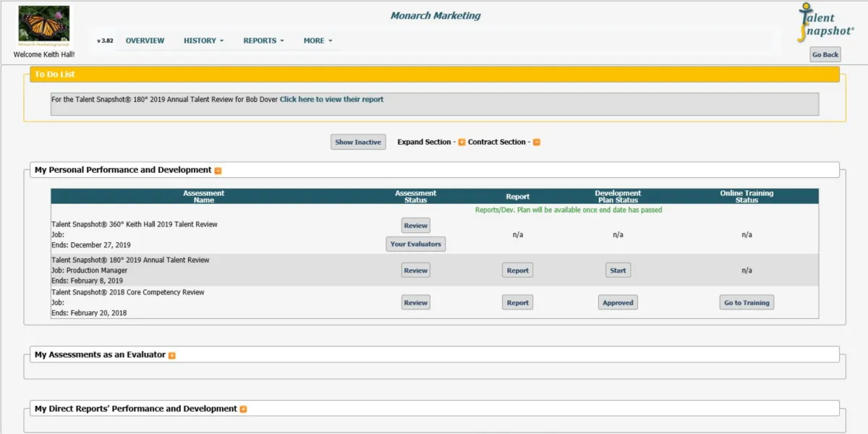Expand My Assessments as an Evaluator section
Viewport: 868px width, 434px height.
172,355
